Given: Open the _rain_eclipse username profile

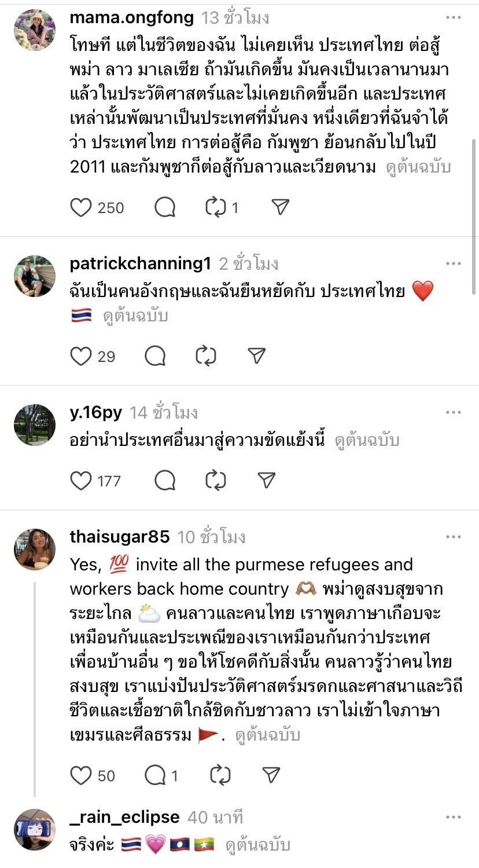Looking at the screenshot, I should click(124, 817).
